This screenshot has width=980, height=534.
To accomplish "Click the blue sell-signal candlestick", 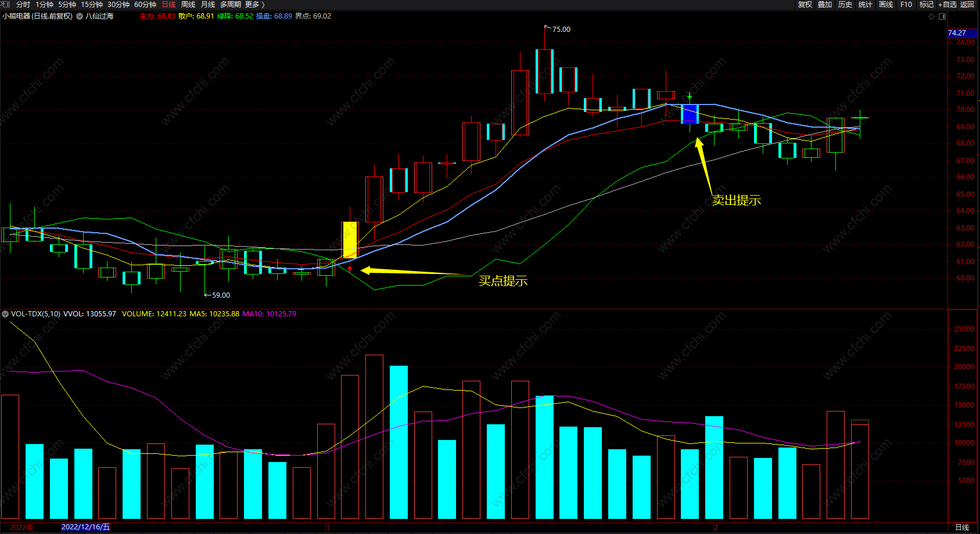I will tap(690, 114).
